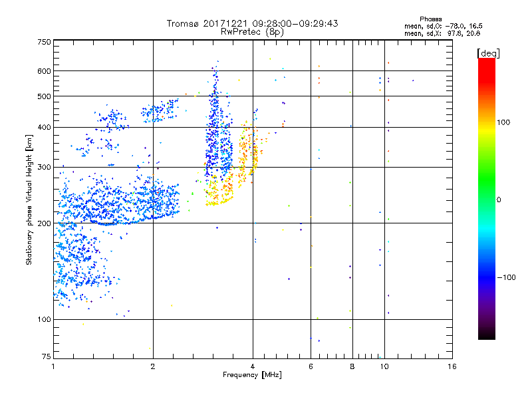Click the '[deg]' colorbar unit label
The image size is (532, 399).
coord(488,53)
